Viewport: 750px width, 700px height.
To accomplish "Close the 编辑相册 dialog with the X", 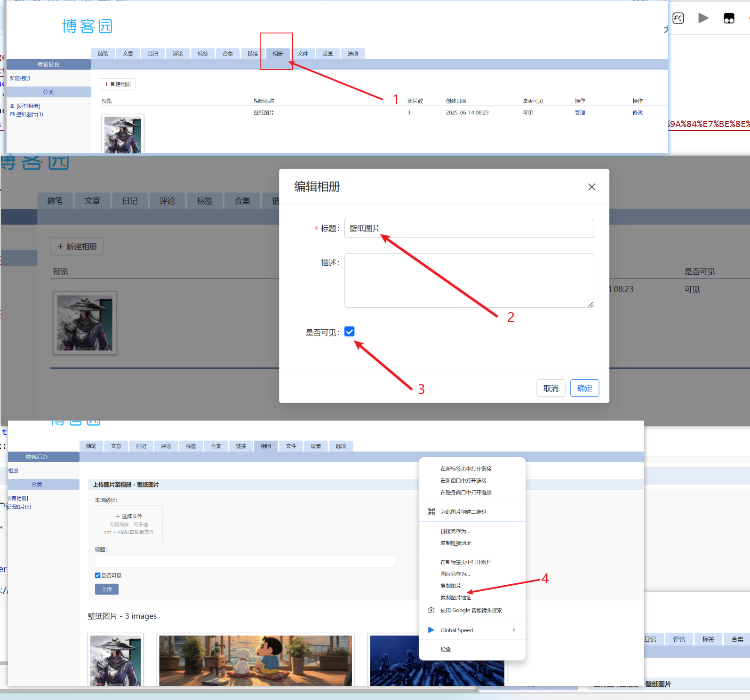I will pyautogui.click(x=592, y=187).
